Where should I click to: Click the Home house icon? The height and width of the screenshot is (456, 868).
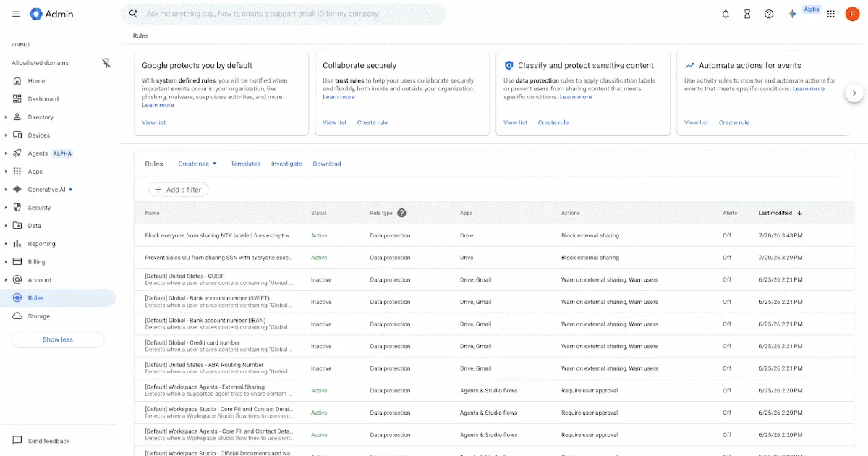[x=17, y=81]
